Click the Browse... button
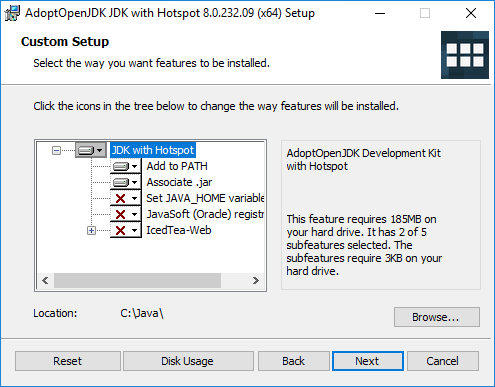This screenshot has width=495, height=387. 437,317
